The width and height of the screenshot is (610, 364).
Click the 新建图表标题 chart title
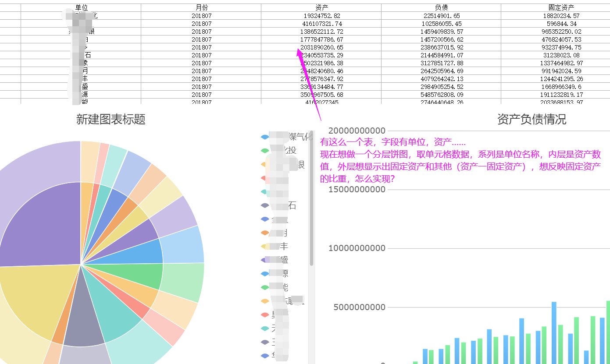(111, 119)
